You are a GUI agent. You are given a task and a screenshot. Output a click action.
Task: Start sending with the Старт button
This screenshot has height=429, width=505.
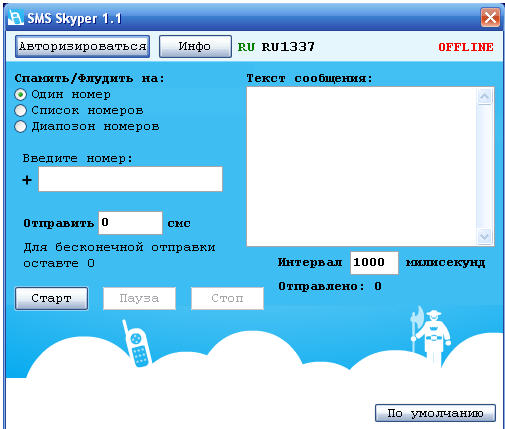[51, 298]
